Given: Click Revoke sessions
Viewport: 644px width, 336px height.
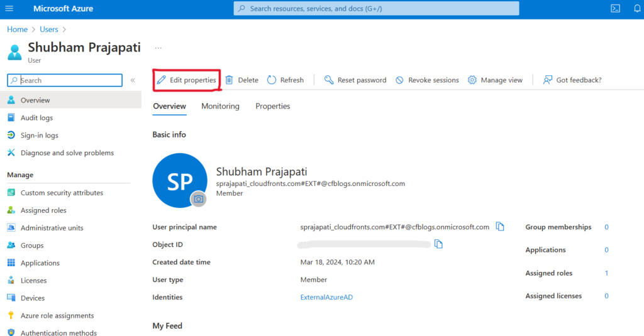Looking at the screenshot, I should coord(427,80).
